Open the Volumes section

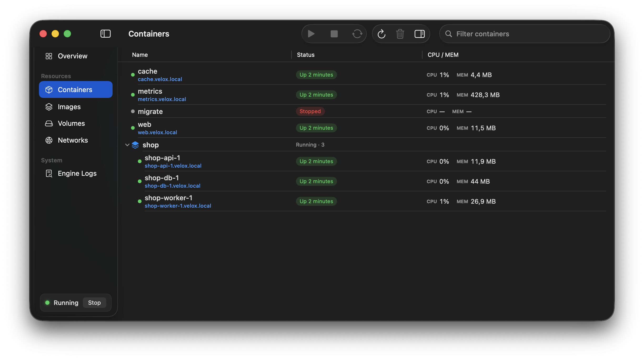pos(76,123)
